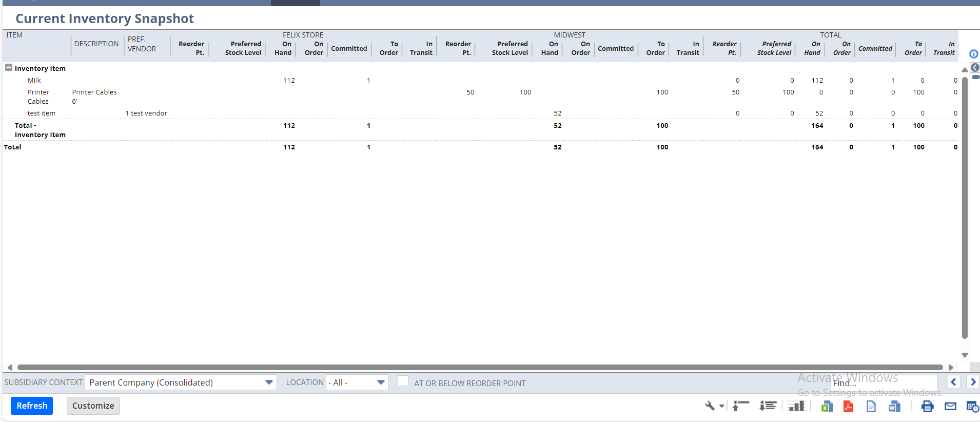Screen dimensions: 980x422
Task: Open the graph chart view icon
Action: tap(796, 406)
